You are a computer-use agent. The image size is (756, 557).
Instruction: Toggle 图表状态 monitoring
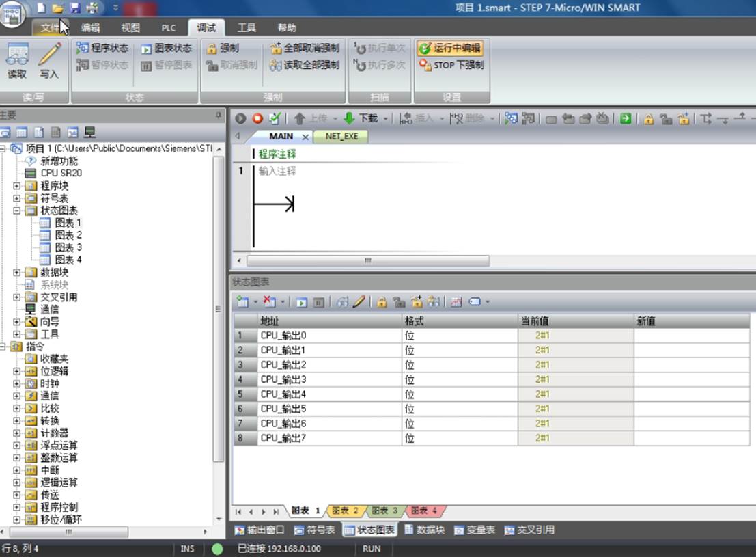[167, 49]
